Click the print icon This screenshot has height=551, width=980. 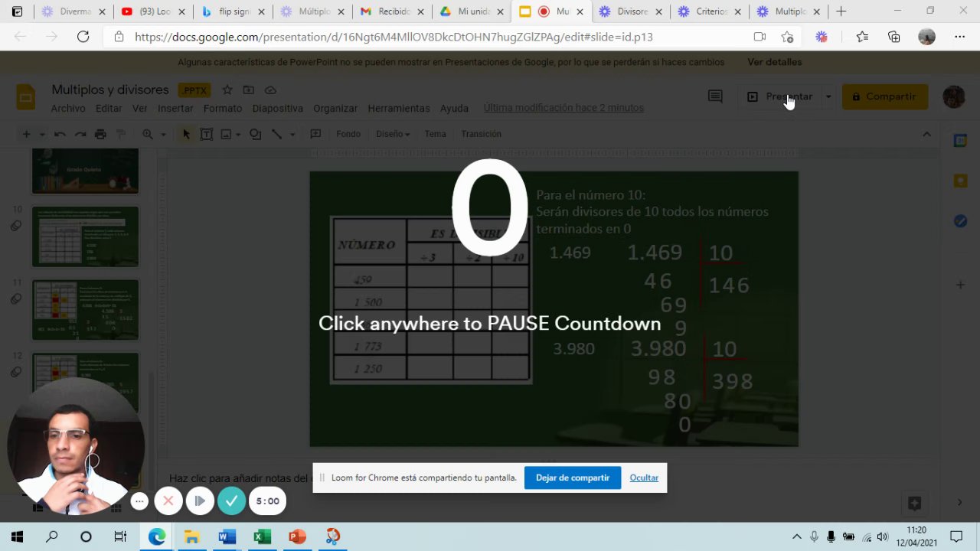click(x=100, y=134)
